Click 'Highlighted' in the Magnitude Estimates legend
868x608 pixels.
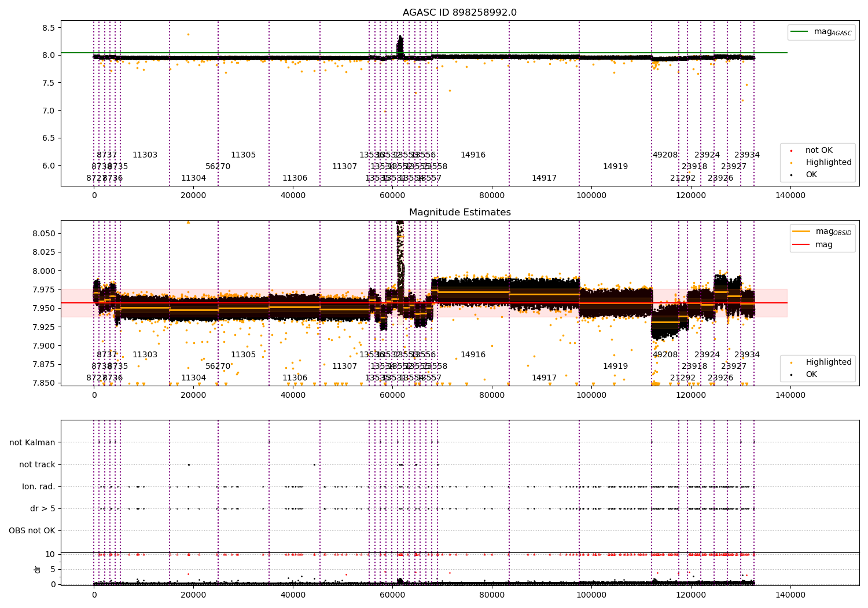pyautogui.click(x=829, y=362)
